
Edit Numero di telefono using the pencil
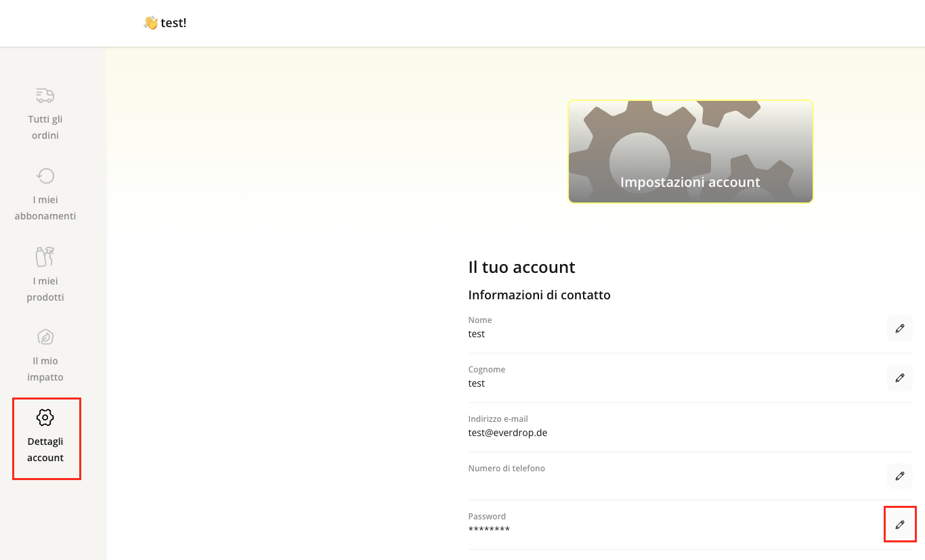click(x=899, y=476)
